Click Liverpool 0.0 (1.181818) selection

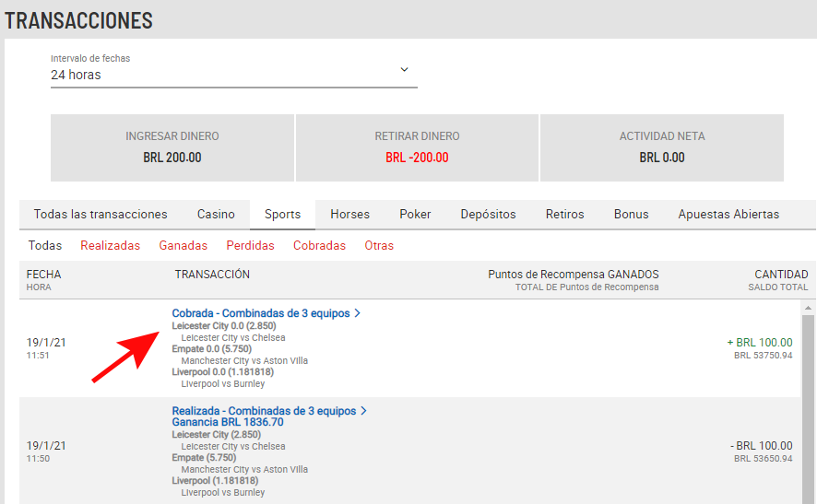[x=222, y=371]
